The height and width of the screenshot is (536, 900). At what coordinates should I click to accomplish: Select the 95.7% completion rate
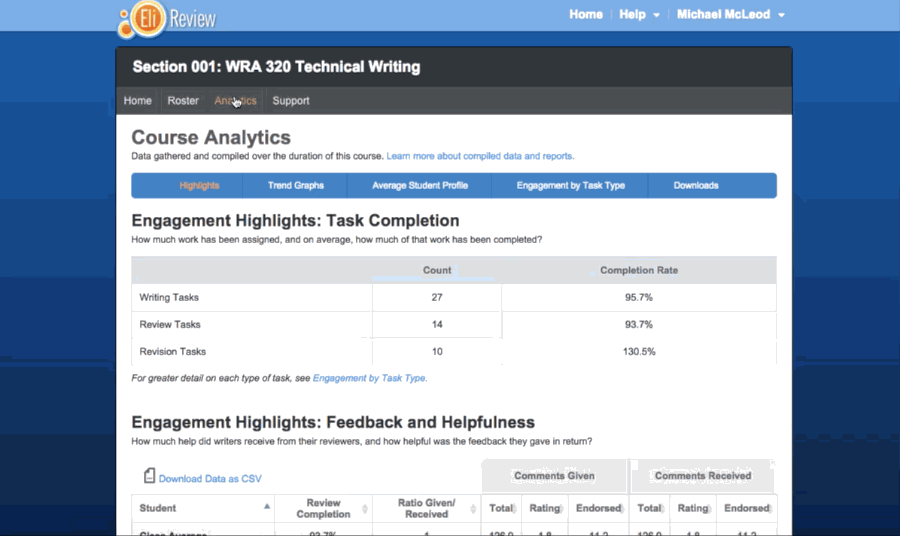tap(639, 297)
